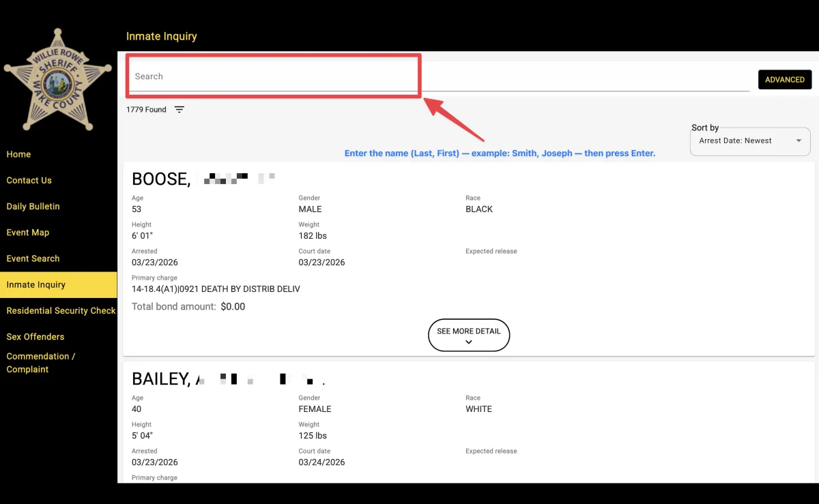Image resolution: width=819 pixels, height=504 pixels.
Task: Open the filter list icon beside 1779 Found
Action: click(x=179, y=110)
